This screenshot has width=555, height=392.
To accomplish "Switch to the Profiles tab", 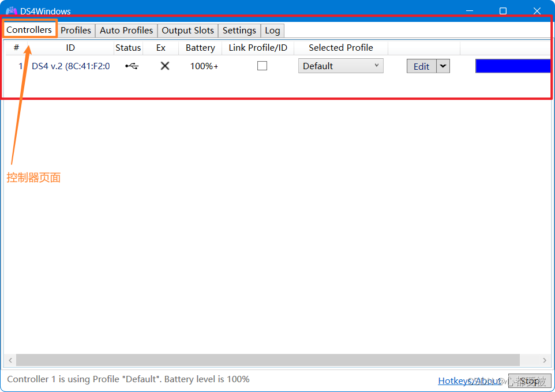I will pos(76,31).
